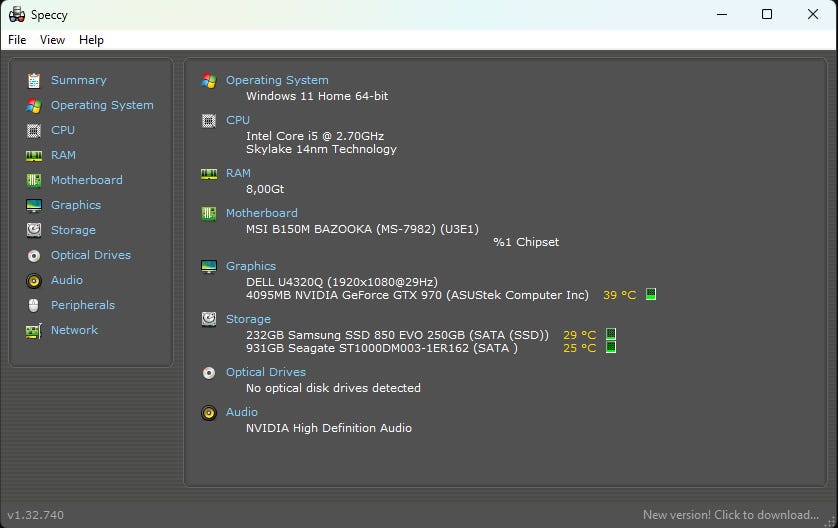
Task: Click the monitor icon beside Graphics heading
Action: [x=209, y=266]
